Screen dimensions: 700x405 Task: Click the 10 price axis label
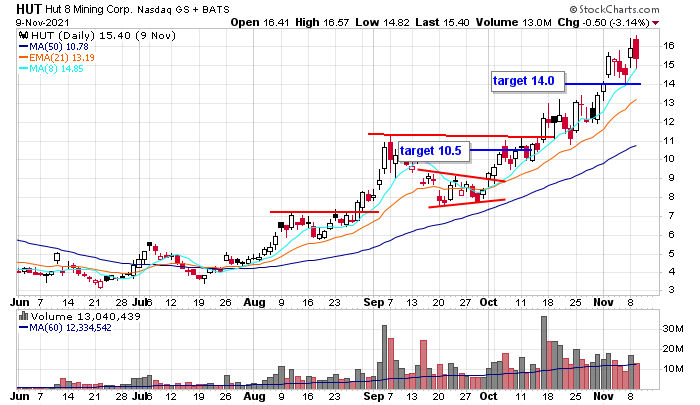pyautogui.click(x=668, y=159)
